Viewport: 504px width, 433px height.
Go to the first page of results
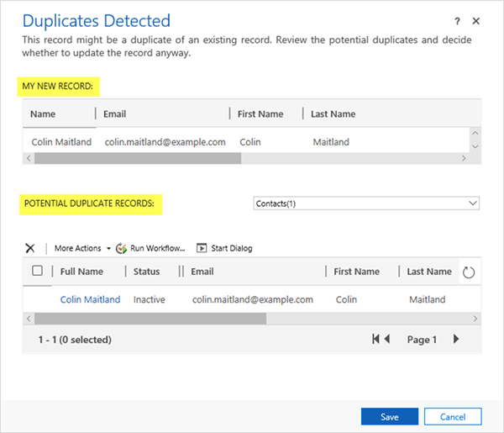click(x=376, y=340)
